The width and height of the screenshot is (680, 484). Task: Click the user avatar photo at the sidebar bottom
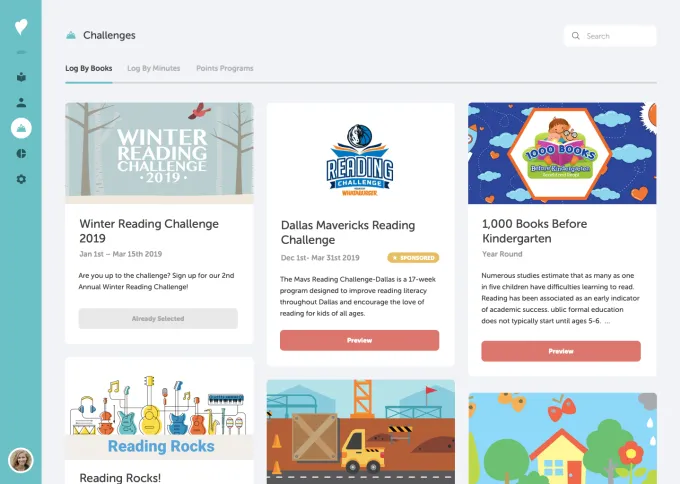tap(20, 460)
